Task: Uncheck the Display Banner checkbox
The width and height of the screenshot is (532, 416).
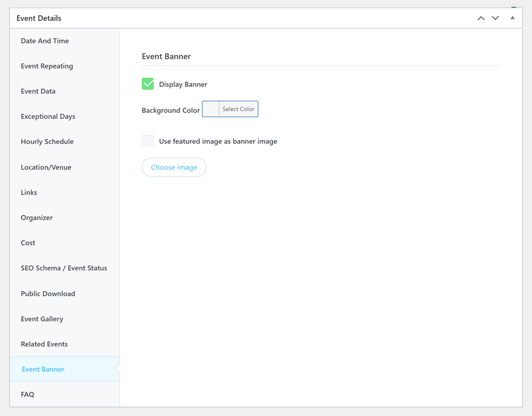Action: [x=148, y=84]
